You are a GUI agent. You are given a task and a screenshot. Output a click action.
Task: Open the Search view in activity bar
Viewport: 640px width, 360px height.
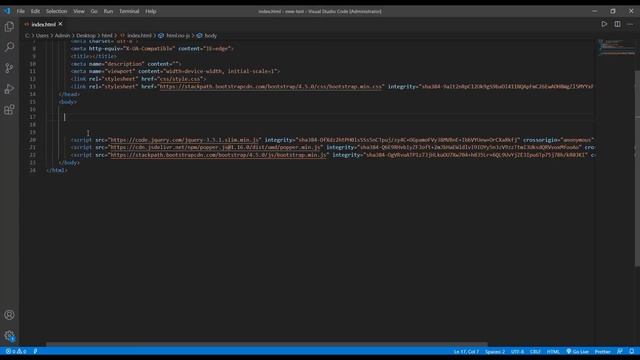[x=9, y=47]
